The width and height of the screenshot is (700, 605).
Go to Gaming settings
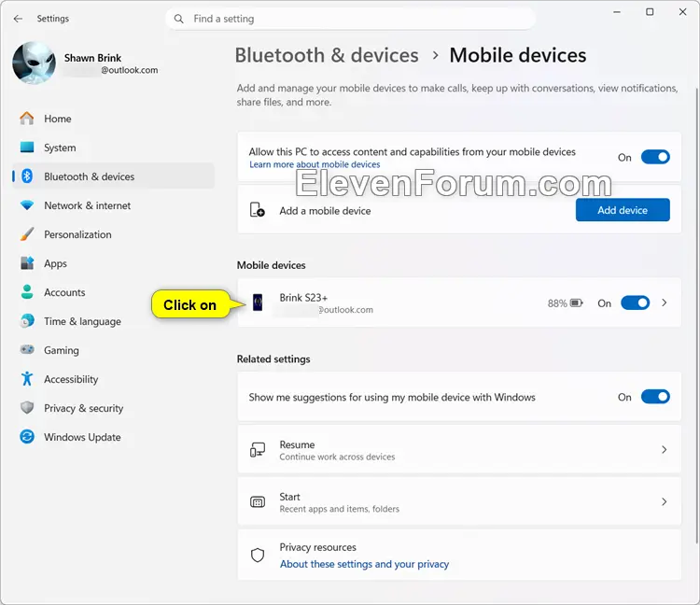coord(113,350)
